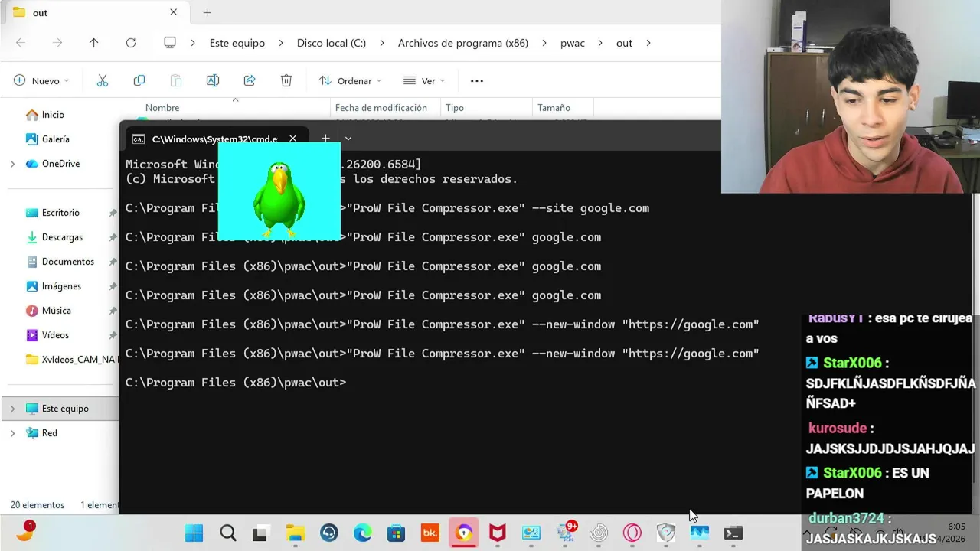Click the Share icon in Explorer toolbar
The width and height of the screenshot is (980, 551).
coord(250,80)
